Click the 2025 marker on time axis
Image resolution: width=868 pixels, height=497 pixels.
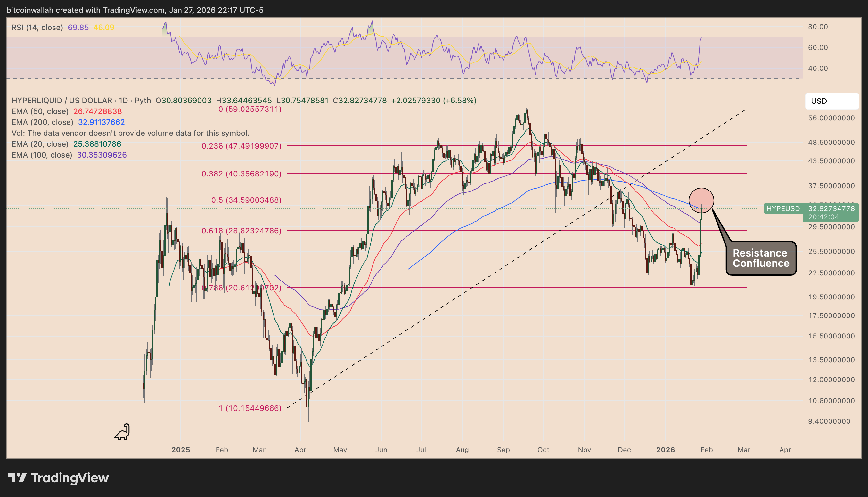click(x=181, y=450)
